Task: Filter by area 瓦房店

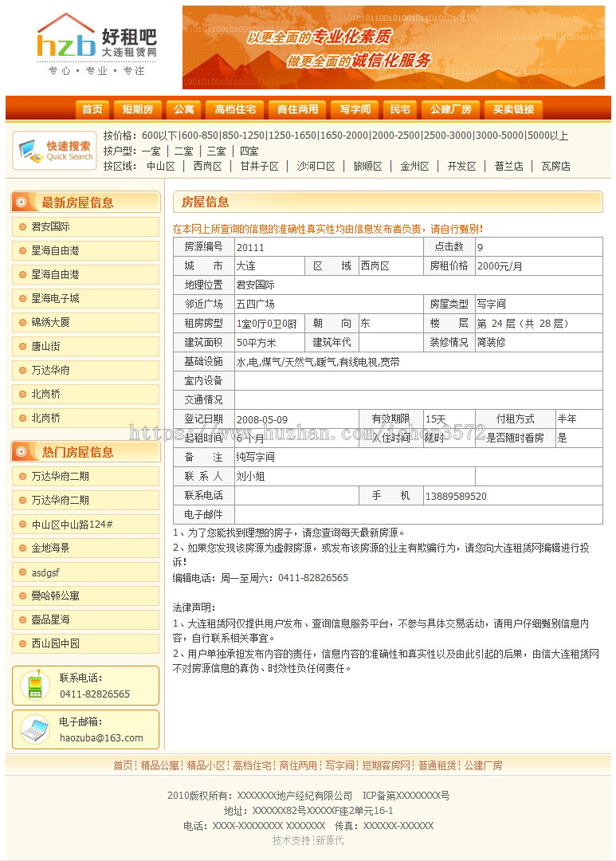Action: point(555,167)
